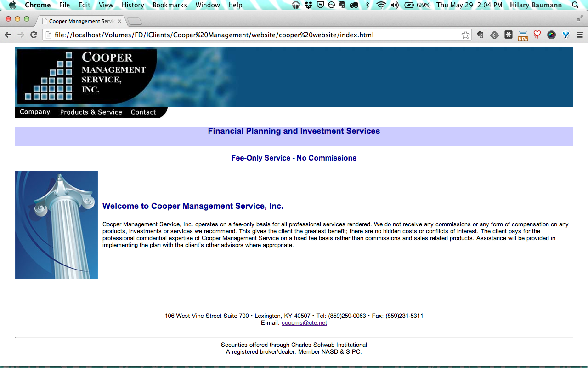The image size is (588, 368).
Task: Open the Bookmarks menu
Action: point(170,5)
